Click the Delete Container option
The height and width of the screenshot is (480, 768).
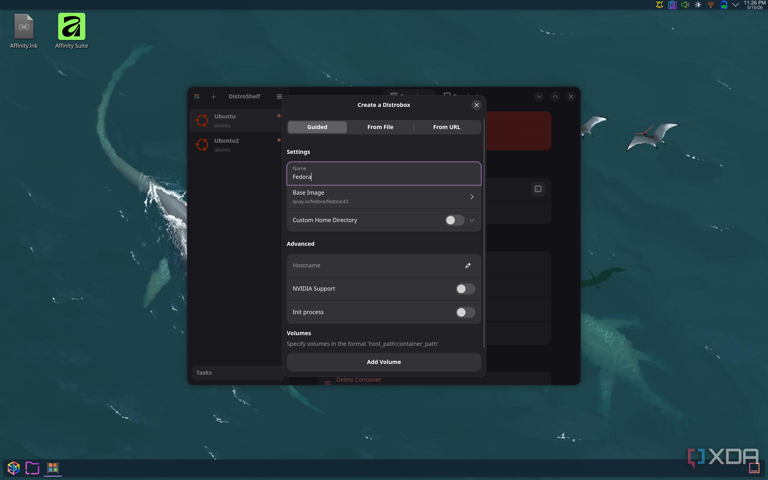[358, 380]
